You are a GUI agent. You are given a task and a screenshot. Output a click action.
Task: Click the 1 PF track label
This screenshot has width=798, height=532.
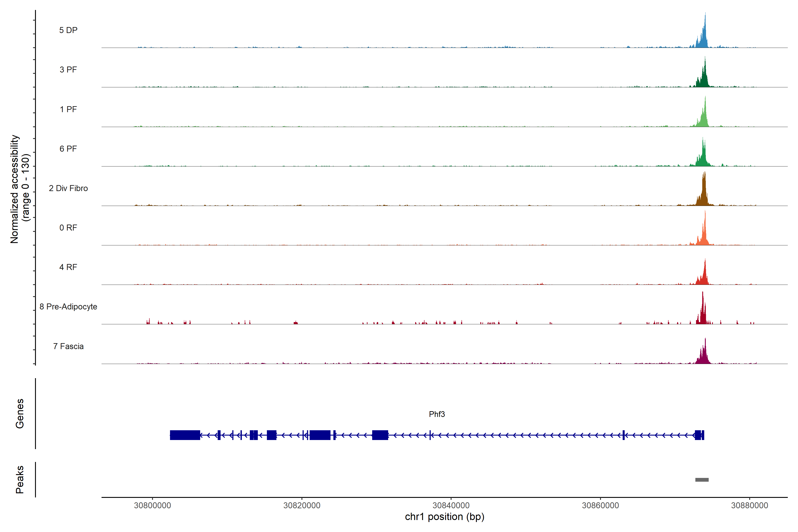68,109
